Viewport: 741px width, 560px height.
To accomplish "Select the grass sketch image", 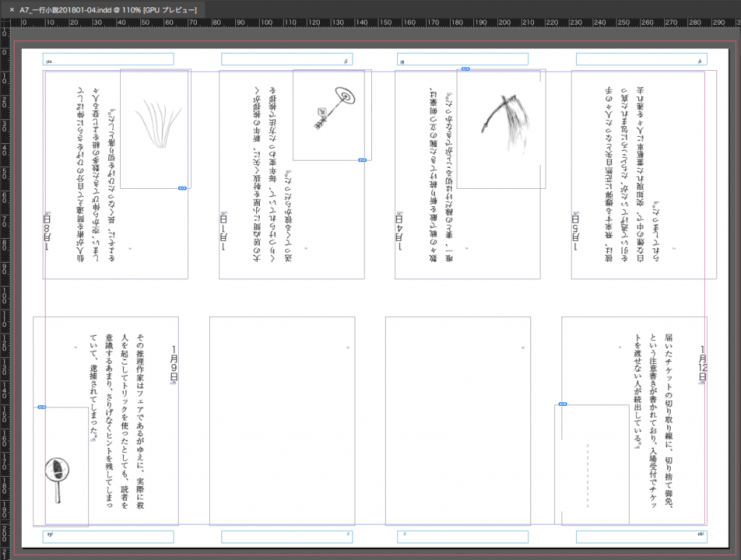I will point(158,125).
